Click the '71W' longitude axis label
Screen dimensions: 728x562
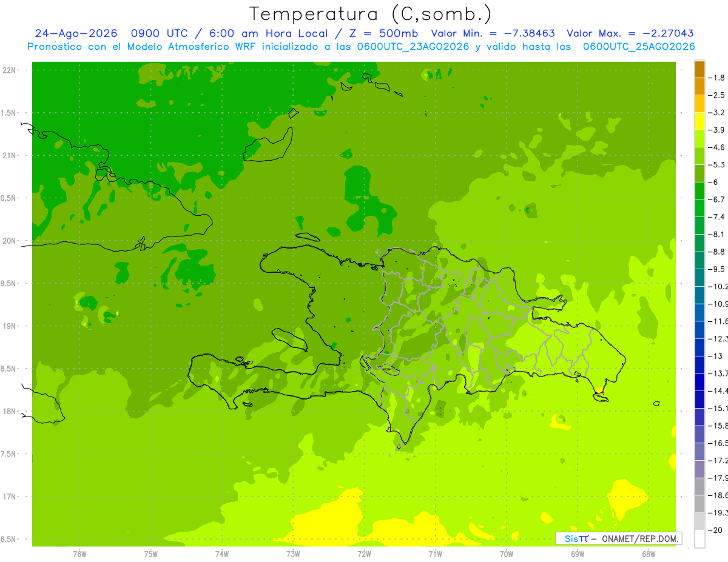coord(435,555)
